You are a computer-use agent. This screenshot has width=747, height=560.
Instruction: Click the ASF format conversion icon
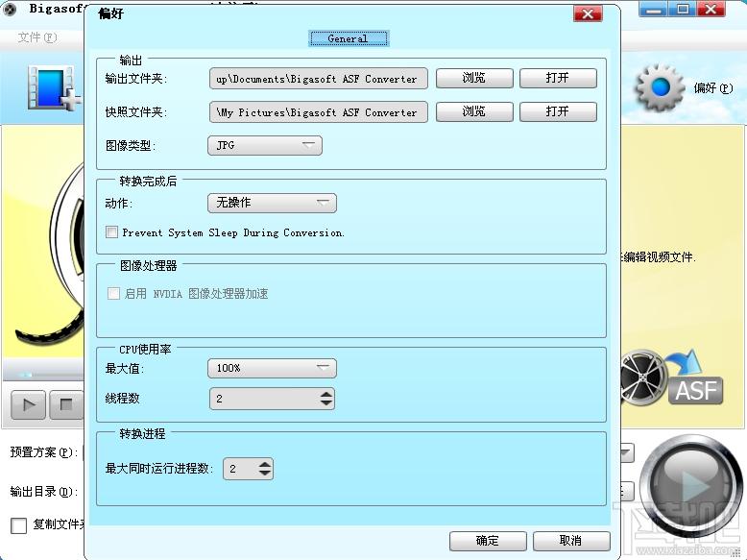670,378
